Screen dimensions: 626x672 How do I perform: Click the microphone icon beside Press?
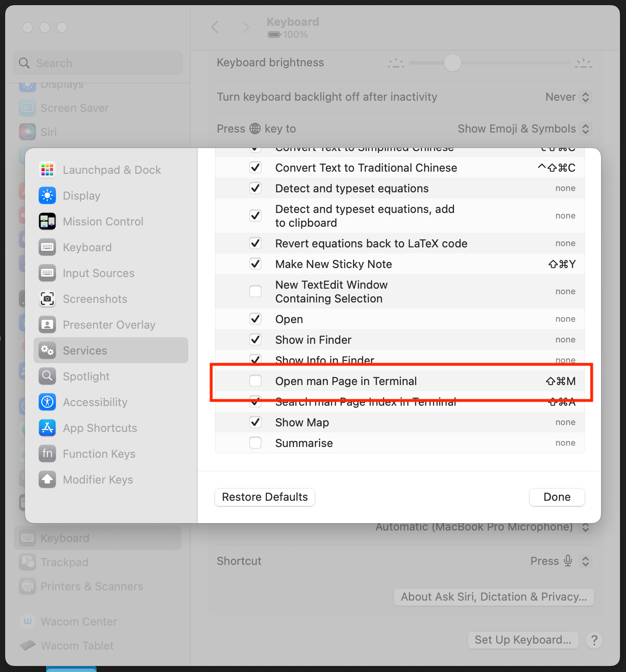click(x=568, y=561)
